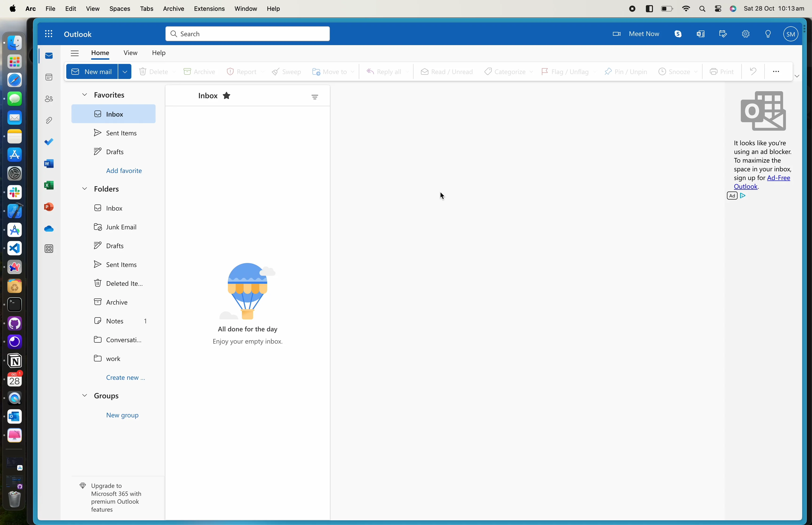Switch to the View tab
The height and width of the screenshot is (525, 812).
[x=130, y=53]
